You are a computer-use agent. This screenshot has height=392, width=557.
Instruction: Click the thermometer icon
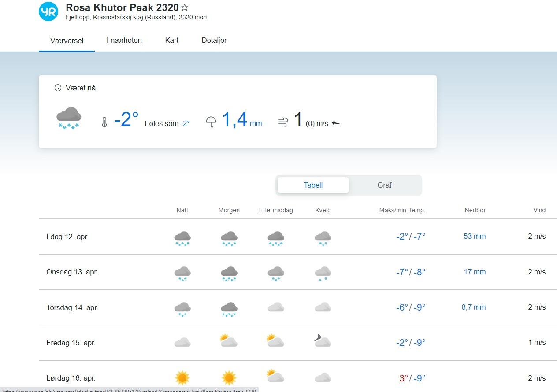tap(104, 122)
